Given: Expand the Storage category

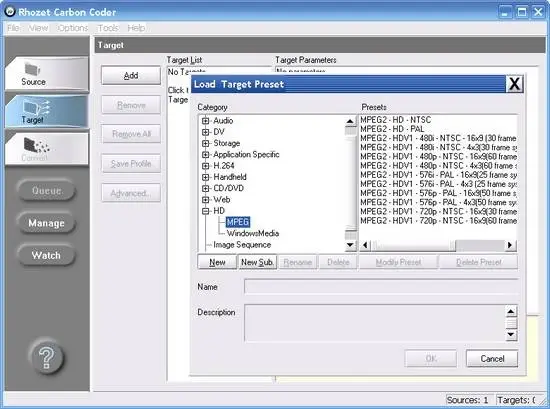Looking at the screenshot, I should click(x=206, y=143).
